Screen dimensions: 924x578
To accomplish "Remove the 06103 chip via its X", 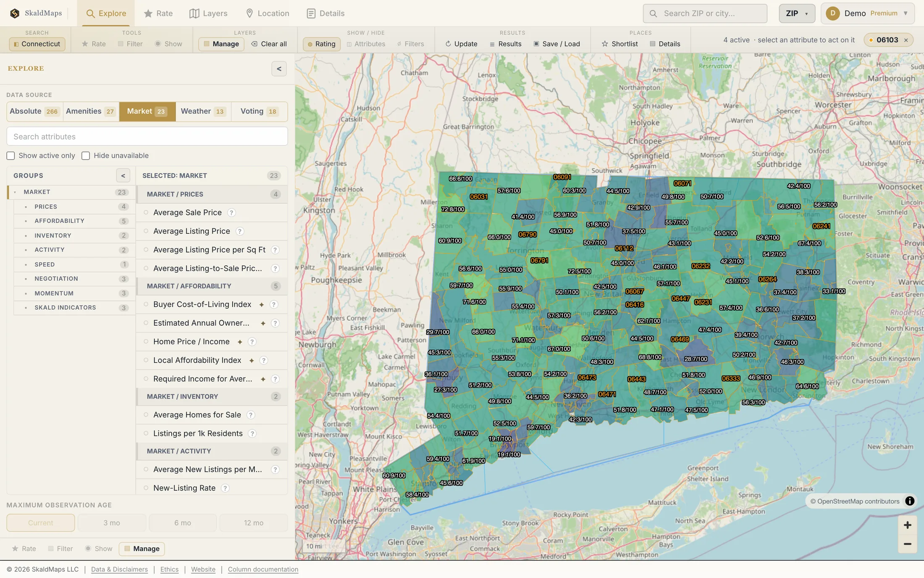I will point(906,40).
